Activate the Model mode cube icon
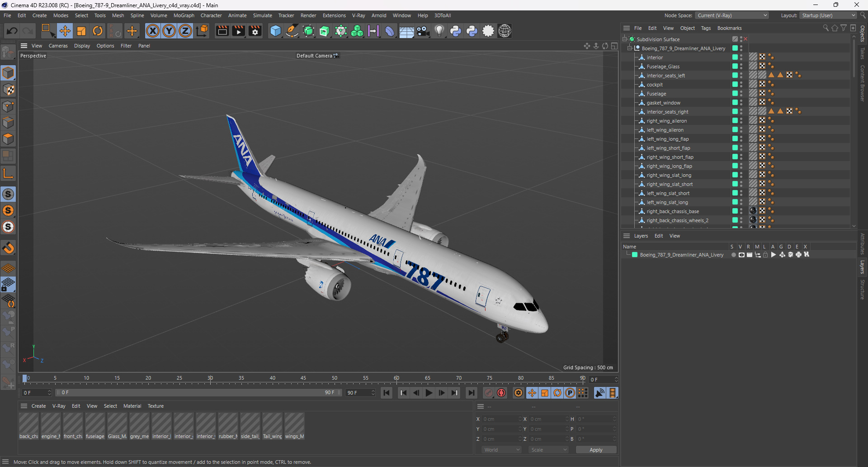 click(x=8, y=73)
